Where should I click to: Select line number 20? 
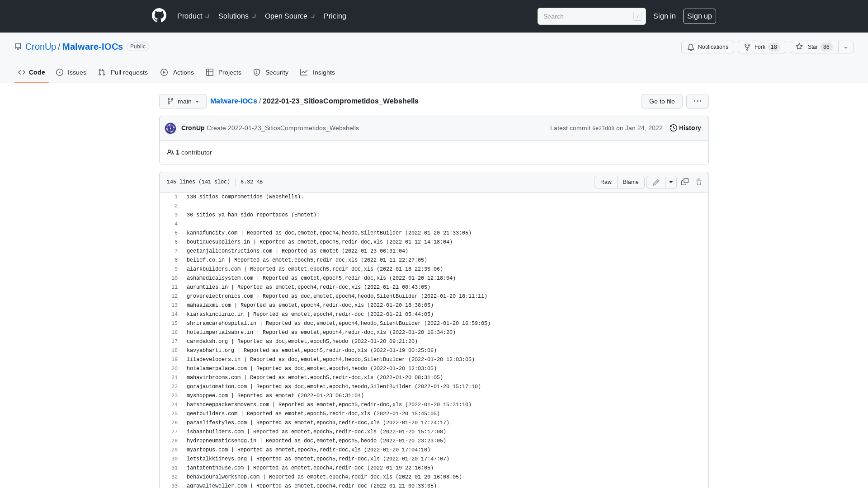click(175, 369)
